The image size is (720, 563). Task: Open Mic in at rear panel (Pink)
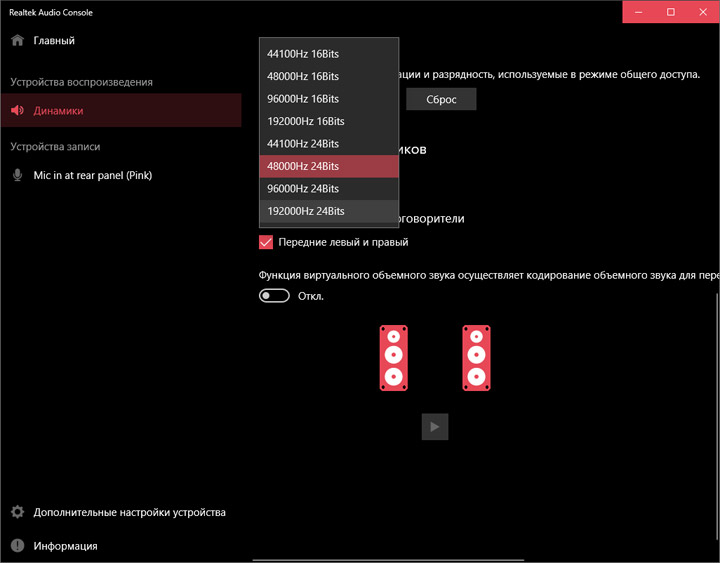click(x=121, y=175)
